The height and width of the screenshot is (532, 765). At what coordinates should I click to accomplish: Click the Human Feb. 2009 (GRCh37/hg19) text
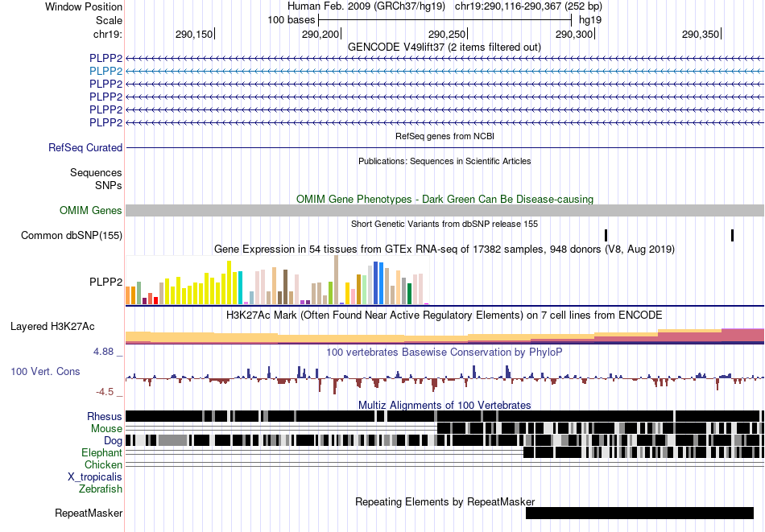366,6
